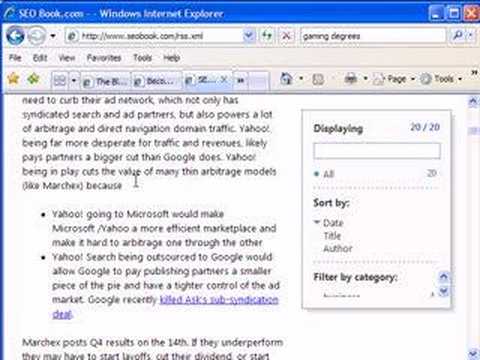480x360 pixels.
Task: Open the File menu
Action: tap(15, 58)
